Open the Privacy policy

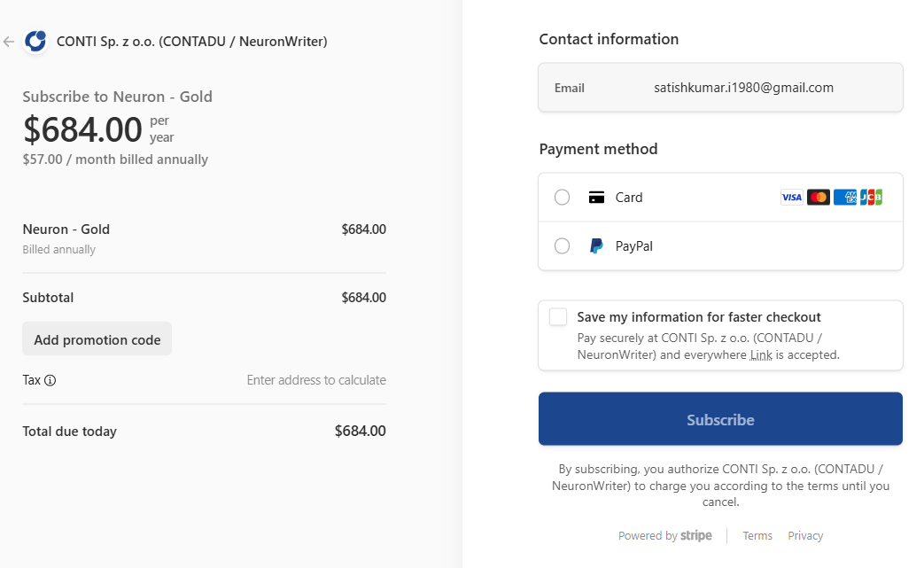tap(804, 535)
